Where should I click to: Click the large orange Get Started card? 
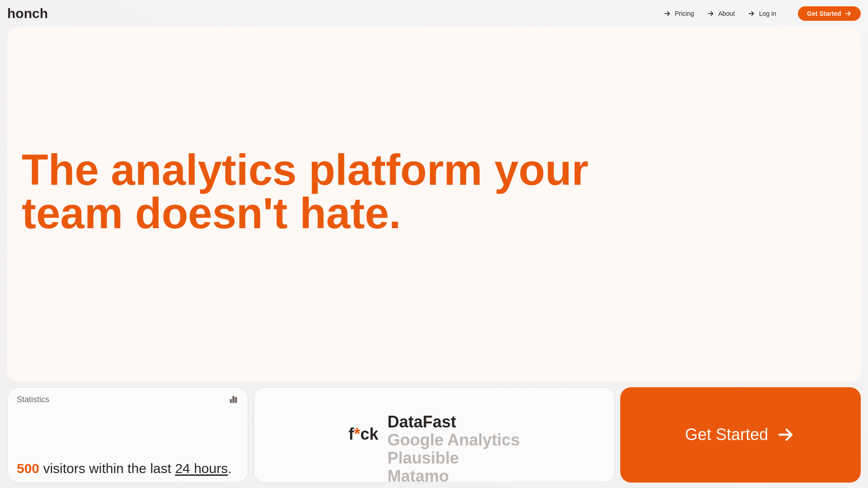[741, 435]
